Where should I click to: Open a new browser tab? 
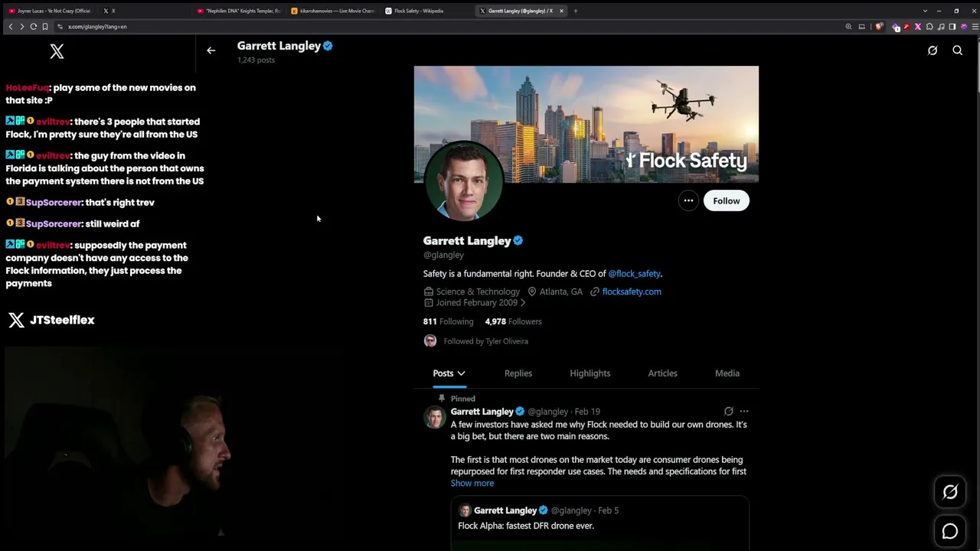click(576, 11)
